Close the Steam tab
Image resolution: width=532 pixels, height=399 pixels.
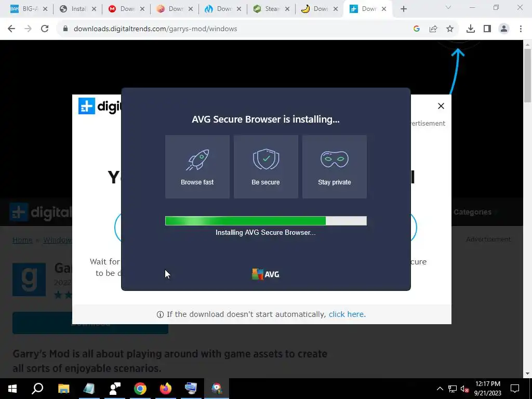(x=287, y=9)
